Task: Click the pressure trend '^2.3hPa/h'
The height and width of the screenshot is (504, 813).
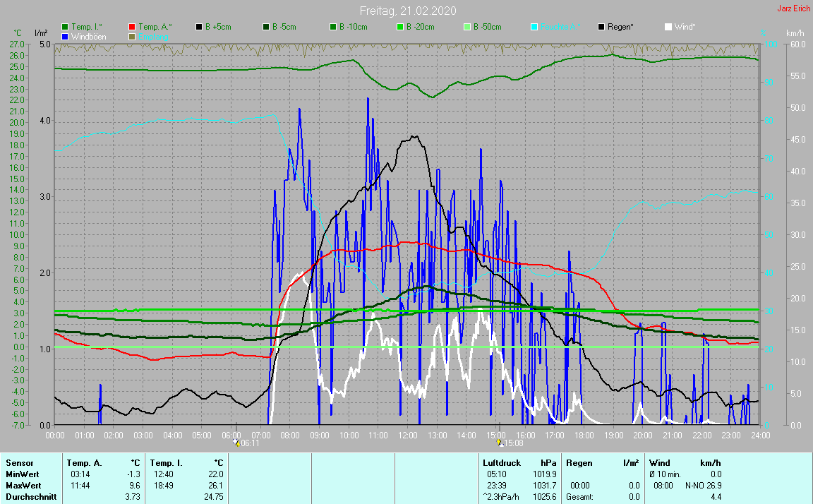Action: (x=500, y=497)
